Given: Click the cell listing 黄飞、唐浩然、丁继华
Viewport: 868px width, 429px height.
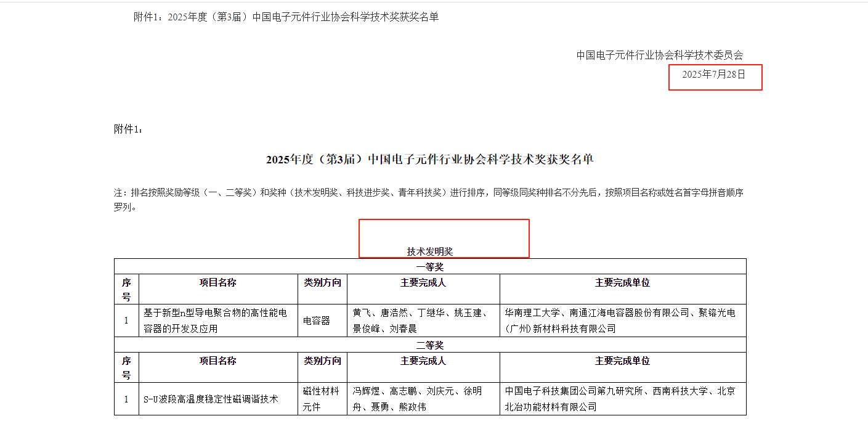Looking at the screenshot, I should point(423,321).
